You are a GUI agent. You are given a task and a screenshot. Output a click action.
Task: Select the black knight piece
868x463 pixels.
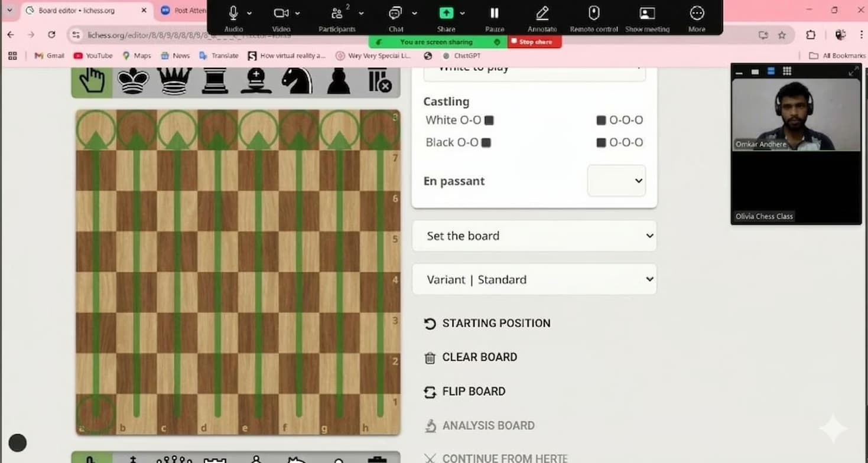[x=297, y=81]
